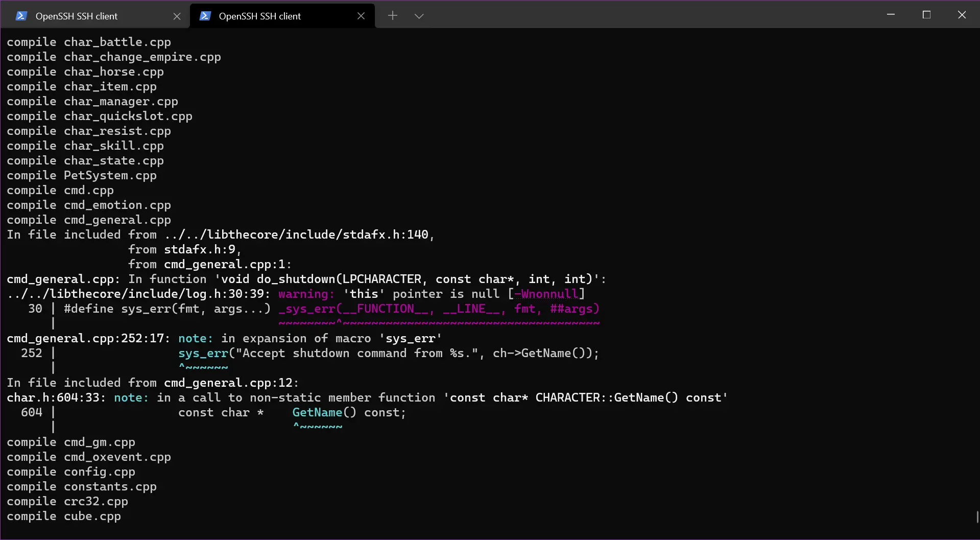Minimize the terminal window
The width and height of the screenshot is (980, 540).
[891, 14]
